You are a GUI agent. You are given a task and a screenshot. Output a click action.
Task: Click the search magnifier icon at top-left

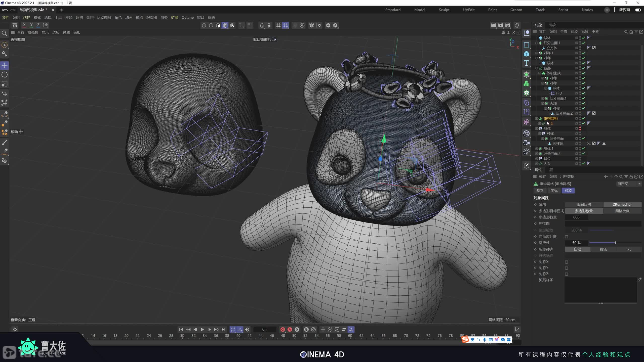coord(4,33)
